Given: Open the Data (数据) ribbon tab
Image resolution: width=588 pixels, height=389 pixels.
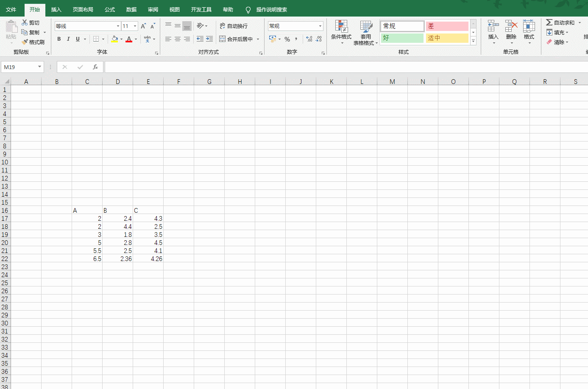Looking at the screenshot, I should point(131,9).
